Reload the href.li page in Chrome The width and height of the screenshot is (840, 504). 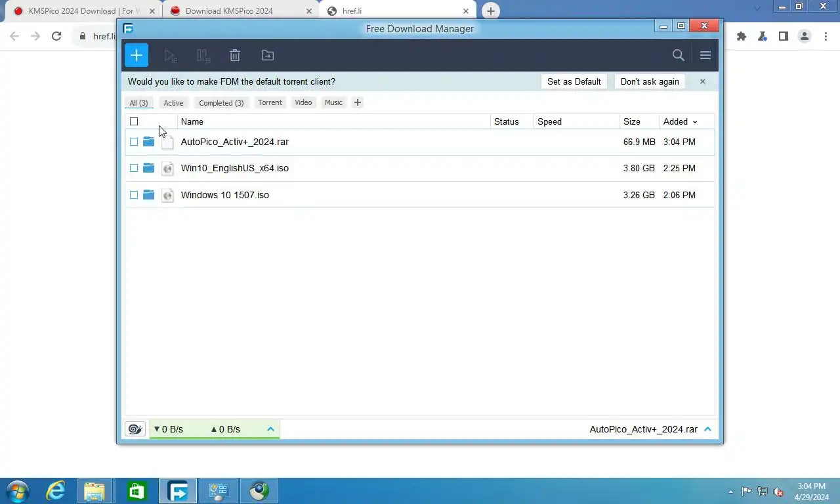pyautogui.click(x=56, y=36)
